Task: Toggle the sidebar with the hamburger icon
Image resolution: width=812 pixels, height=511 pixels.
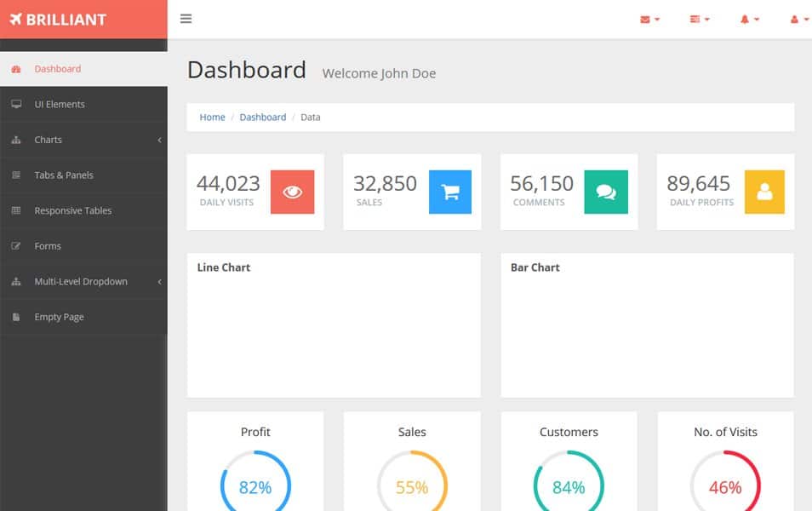Action: [x=186, y=18]
